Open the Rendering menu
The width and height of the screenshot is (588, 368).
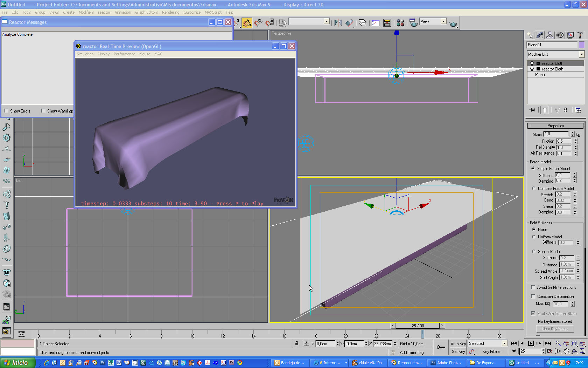point(170,12)
